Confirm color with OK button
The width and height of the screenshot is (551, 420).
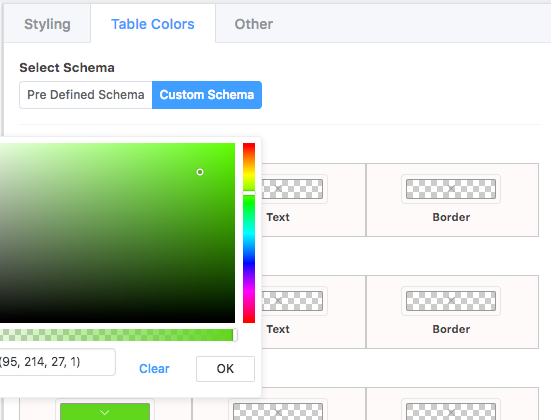(225, 369)
